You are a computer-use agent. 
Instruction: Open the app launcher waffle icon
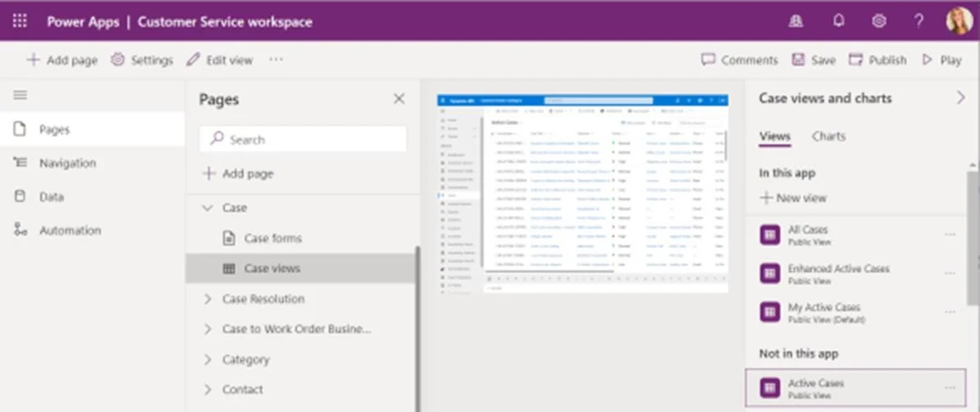pyautogui.click(x=20, y=21)
